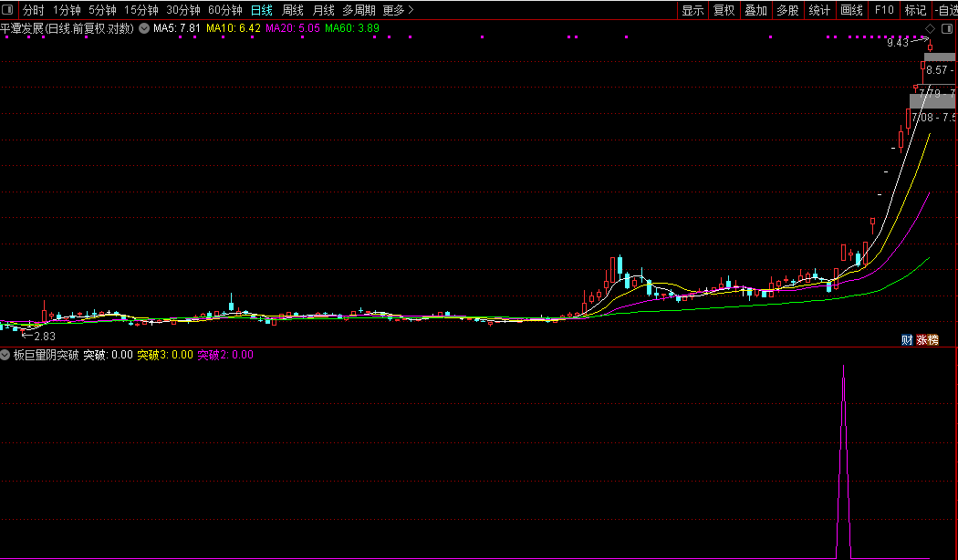Click the 突破: 0.00 value label
This screenshot has height=560, width=958.
(109, 355)
